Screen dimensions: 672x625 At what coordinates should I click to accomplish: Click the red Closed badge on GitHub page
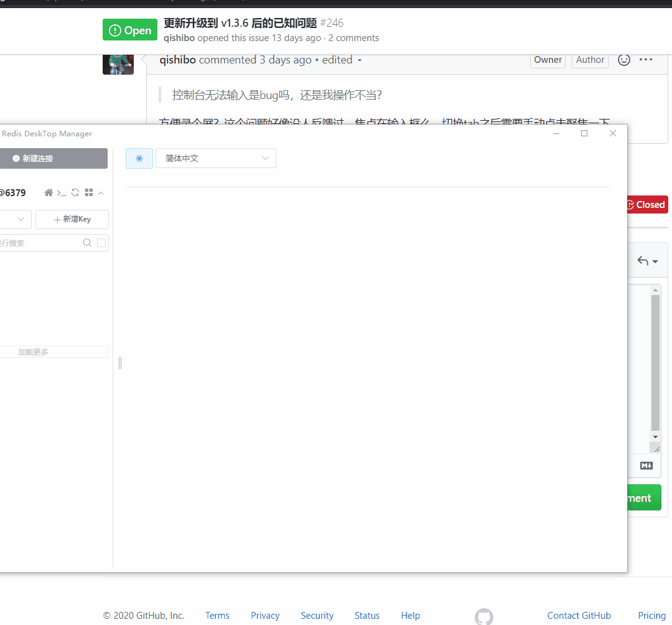647,204
